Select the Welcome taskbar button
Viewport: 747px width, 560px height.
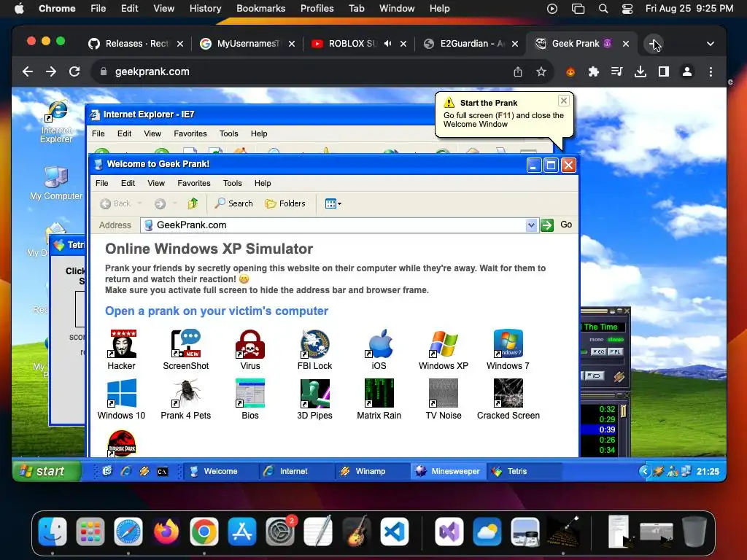(220, 472)
